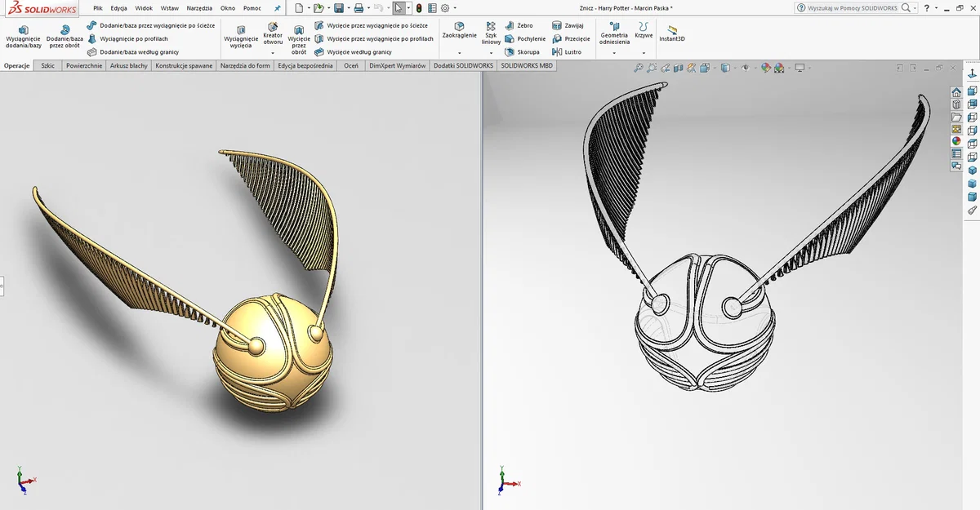Viewport: 980px width, 510px height.
Task: Open the Section View tool
Action: 677,68
